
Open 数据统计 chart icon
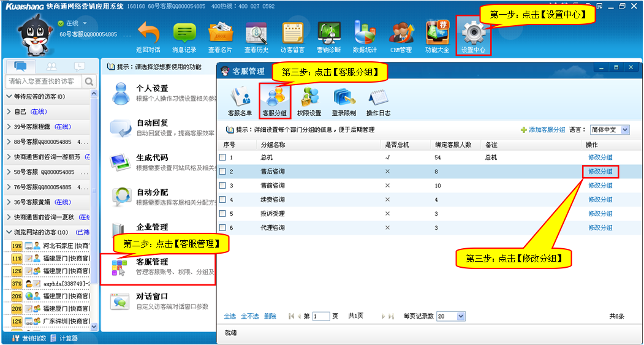tap(365, 34)
